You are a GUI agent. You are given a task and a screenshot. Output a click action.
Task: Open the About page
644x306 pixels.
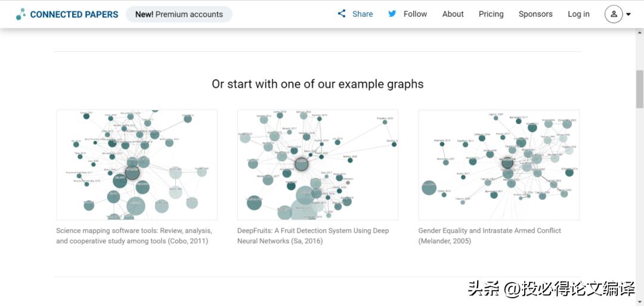[x=453, y=14]
